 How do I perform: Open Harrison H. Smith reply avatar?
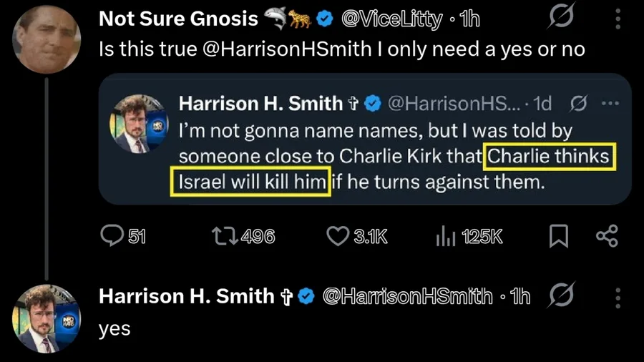point(47,318)
